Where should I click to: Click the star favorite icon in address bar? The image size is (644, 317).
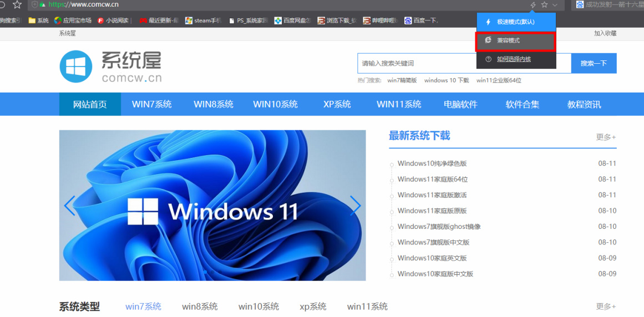point(544,5)
